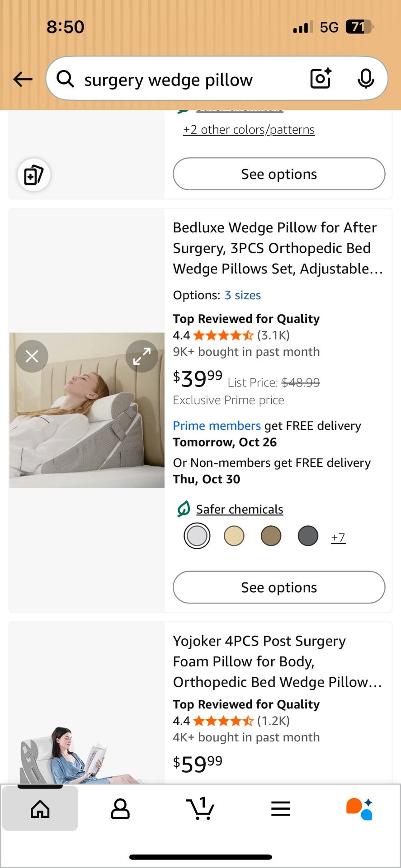Open the Rufus AI assistant icon
This screenshot has width=401, height=868.
point(360,809)
